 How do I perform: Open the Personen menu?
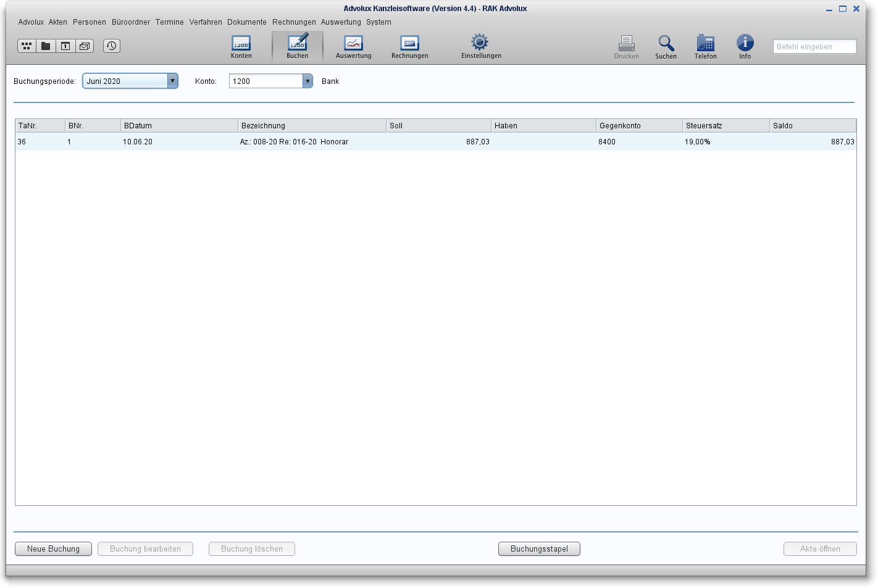click(90, 22)
